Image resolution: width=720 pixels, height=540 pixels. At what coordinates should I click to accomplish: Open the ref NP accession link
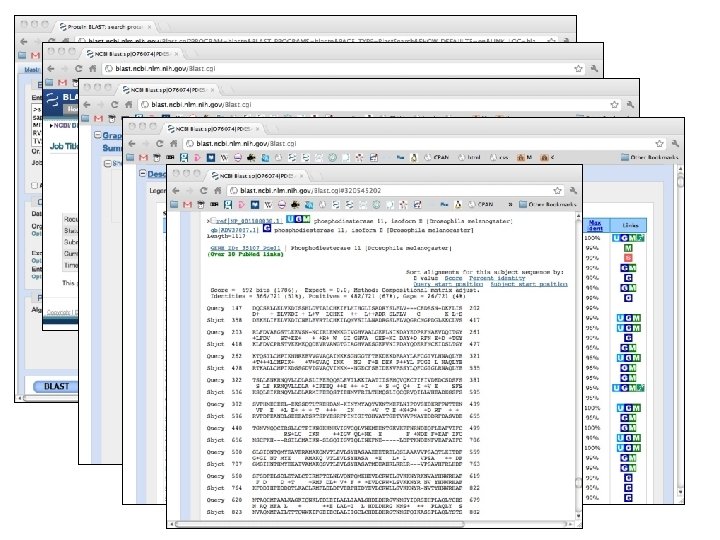point(248,221)
